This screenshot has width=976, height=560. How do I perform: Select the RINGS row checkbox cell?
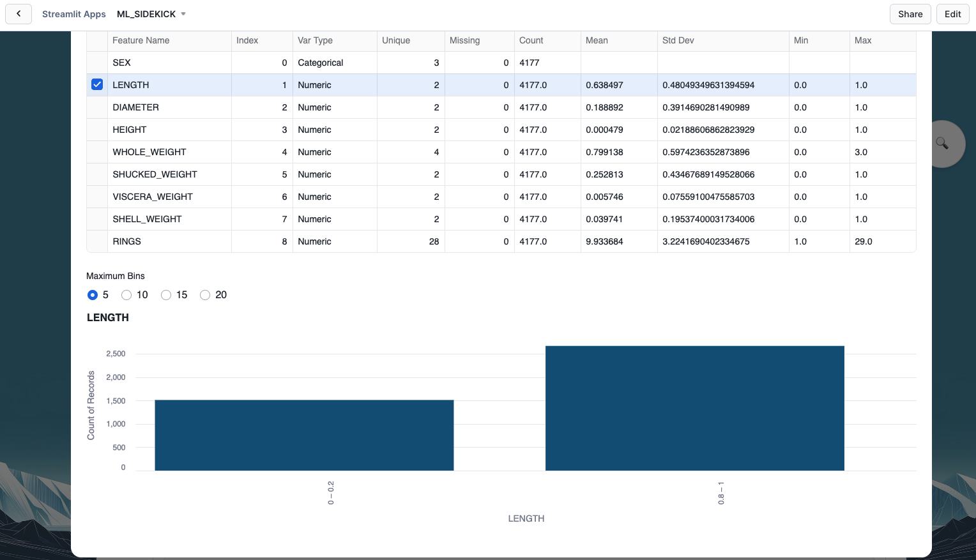[x=97, y=241]
